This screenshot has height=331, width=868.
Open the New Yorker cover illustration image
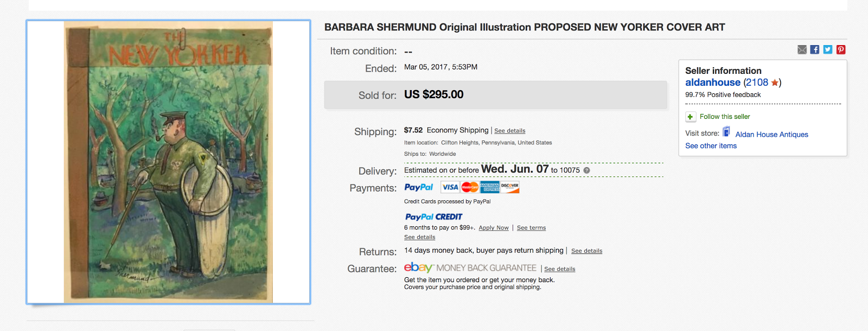[168, 162]
